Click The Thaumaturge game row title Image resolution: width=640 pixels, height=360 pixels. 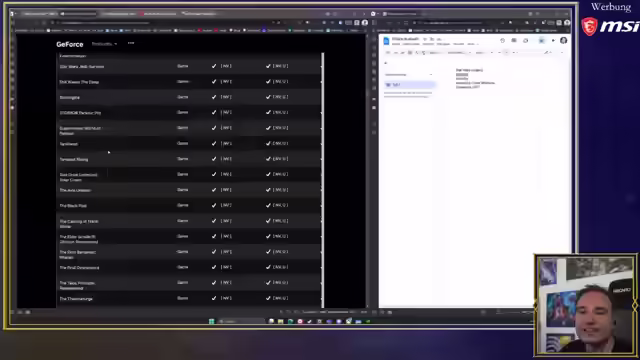click(x=76, y=299)
